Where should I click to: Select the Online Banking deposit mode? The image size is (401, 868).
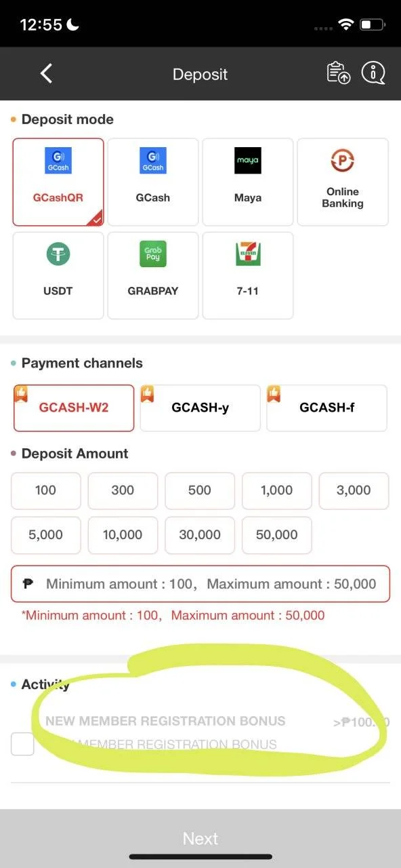click(343, 182)
